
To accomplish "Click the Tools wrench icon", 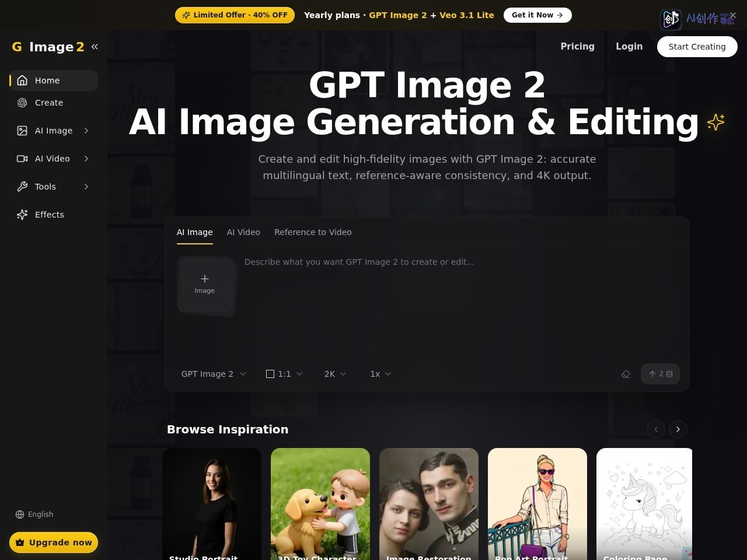I will (22, 187).
